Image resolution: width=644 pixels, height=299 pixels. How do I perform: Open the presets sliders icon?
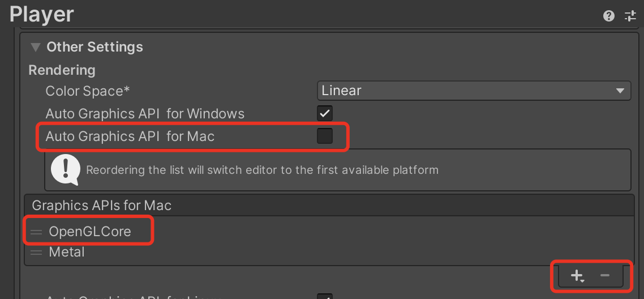click(630, 16)
